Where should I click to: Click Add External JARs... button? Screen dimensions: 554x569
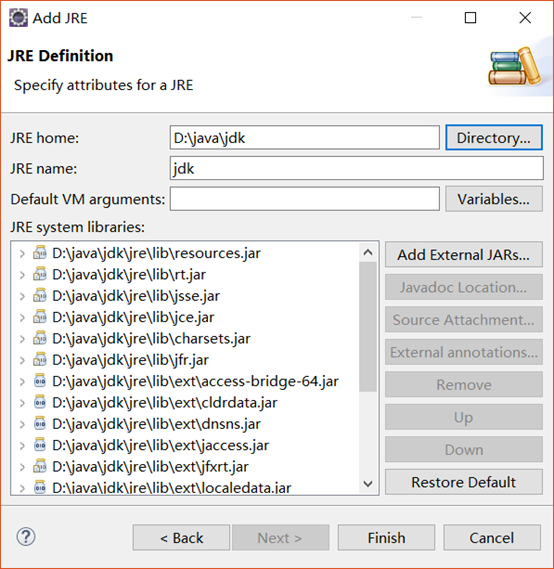pyautogui.click(x=464, y=254)
